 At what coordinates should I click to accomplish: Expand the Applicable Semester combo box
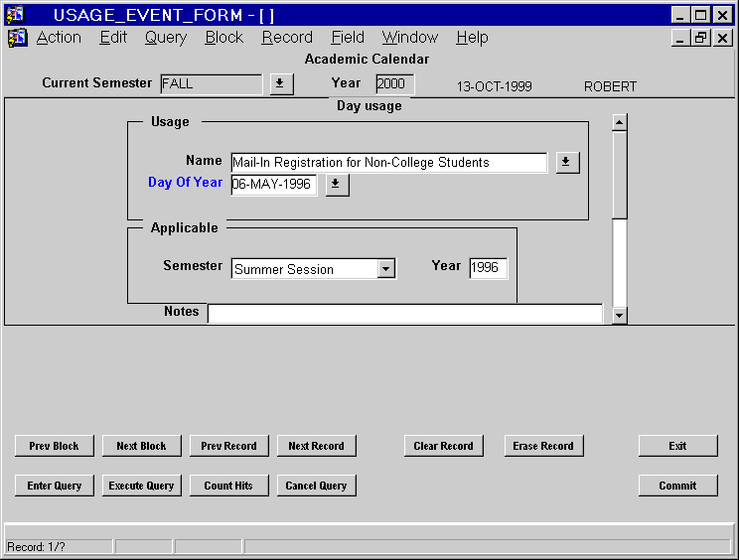click(386, 269)
